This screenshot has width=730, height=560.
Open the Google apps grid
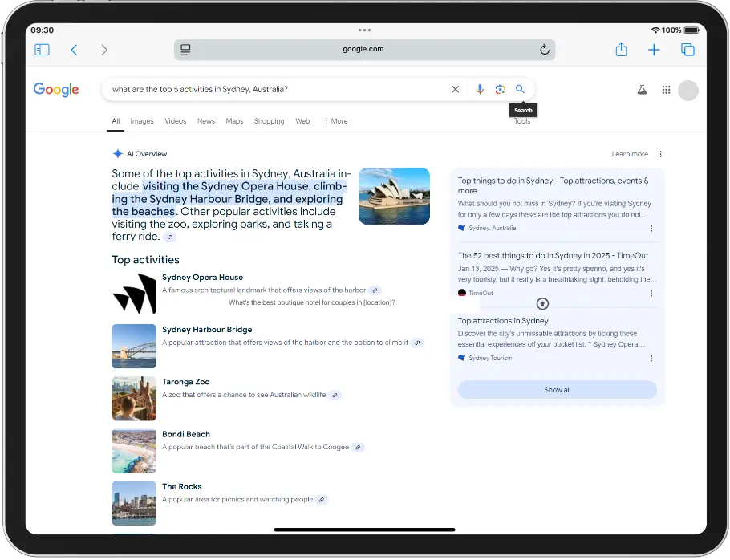point(666,90)
